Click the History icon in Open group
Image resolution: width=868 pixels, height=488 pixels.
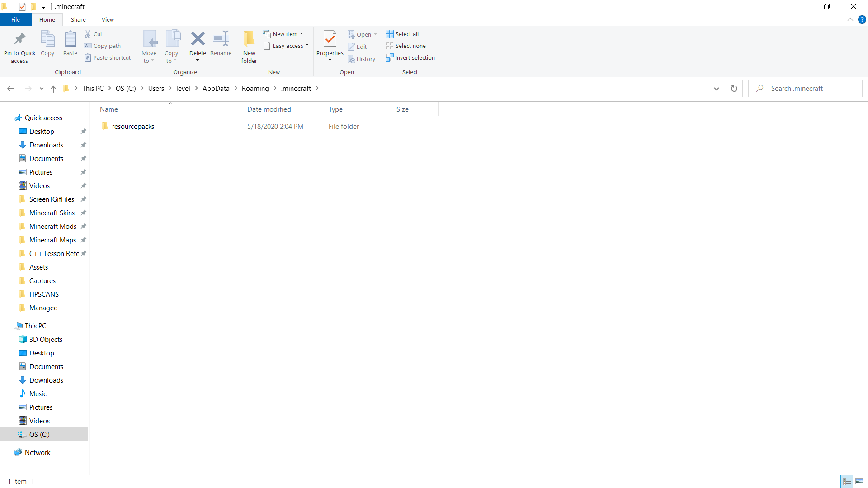pyautogui.click(x=351, y=59)
